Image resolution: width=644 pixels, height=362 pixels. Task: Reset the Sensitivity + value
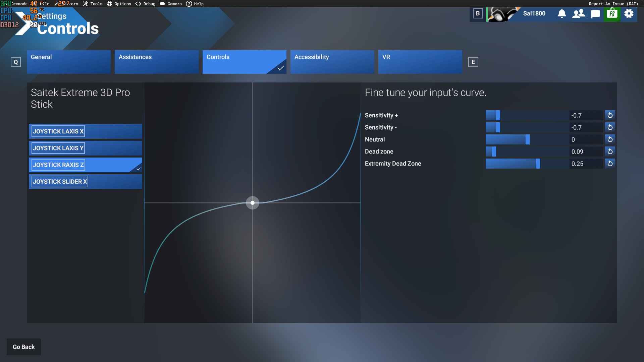(x=610, y=115)
